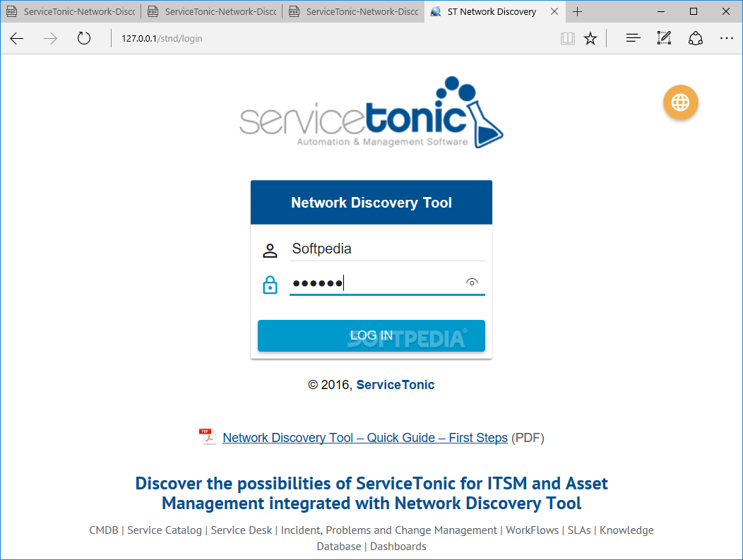Open the Quick Guide – First Steps link

(x=365, y=438)
